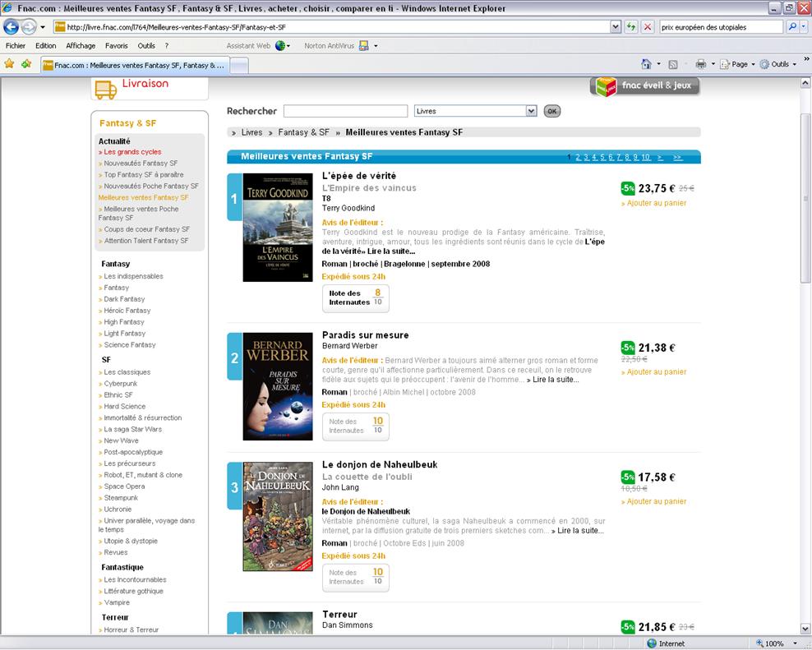Open the Page menu in command bar
Viewport: 812px width, 650px height.
pyautogui.click(x=737, y=64)
